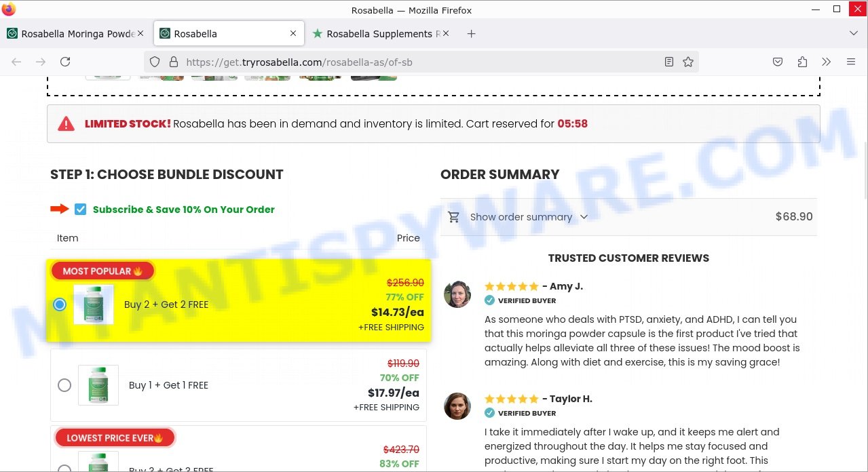Click Amy J.'s verified buyer badge icon

click(489, 300)
